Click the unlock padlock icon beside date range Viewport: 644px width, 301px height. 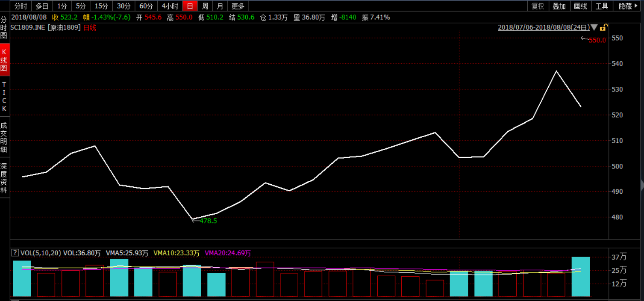[x=603, y=28]
